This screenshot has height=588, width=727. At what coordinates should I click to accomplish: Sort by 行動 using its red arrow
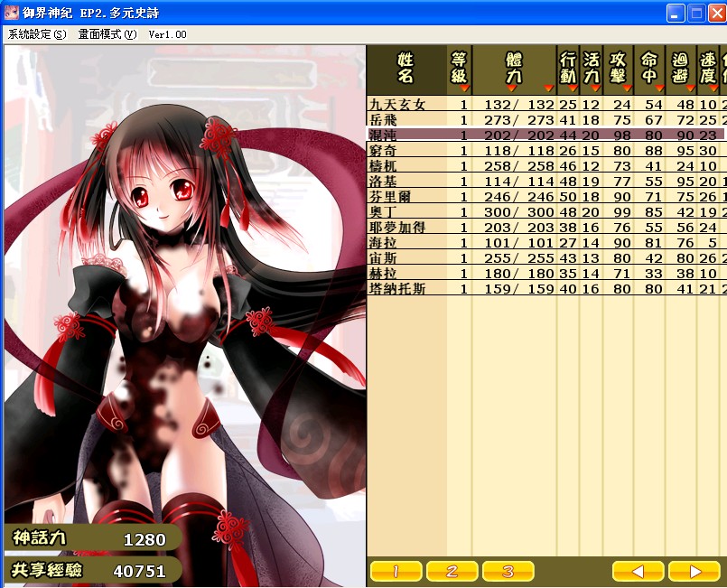pos(573,88)
